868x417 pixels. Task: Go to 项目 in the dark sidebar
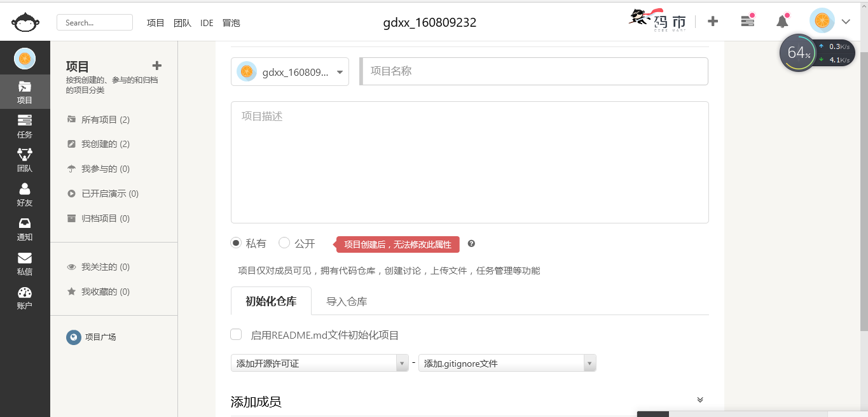tap(25, 92)
